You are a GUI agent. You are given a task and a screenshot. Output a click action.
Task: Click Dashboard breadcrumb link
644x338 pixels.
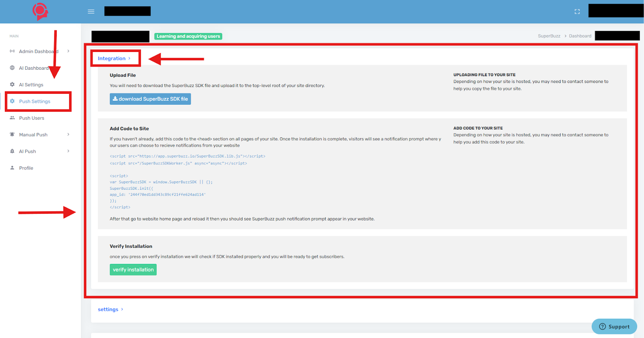click(580, 36)
